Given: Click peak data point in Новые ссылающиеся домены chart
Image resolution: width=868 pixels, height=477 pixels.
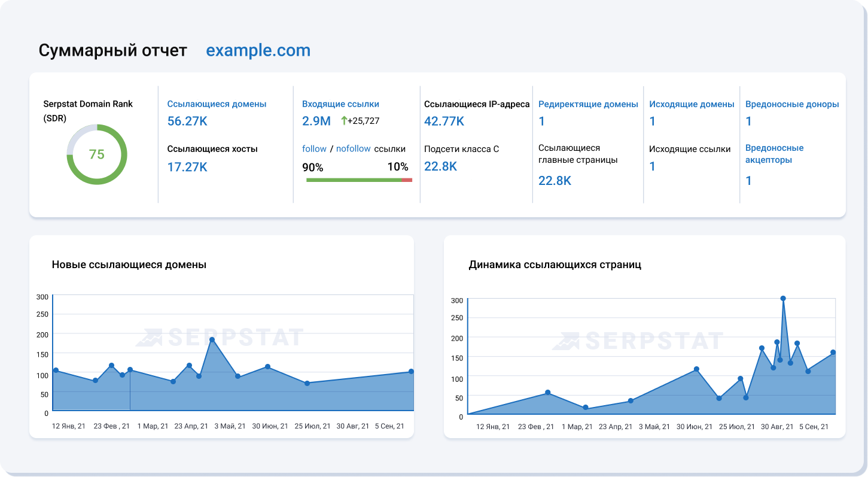Looking at the screenshot, I should [x=212, y=340].
